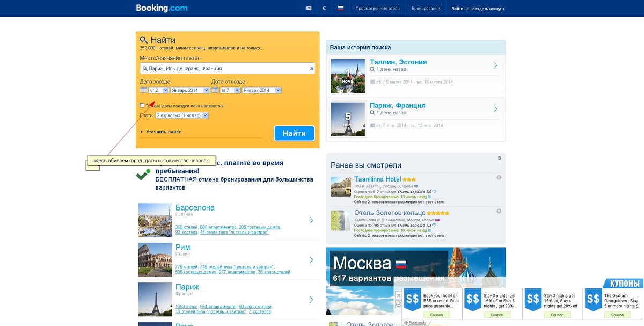Open the Париж destination link in list
This screenshot has width=644, height=326.
187,287
